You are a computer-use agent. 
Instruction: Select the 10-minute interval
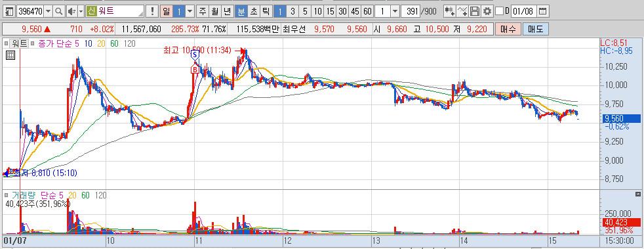point(317,12)
